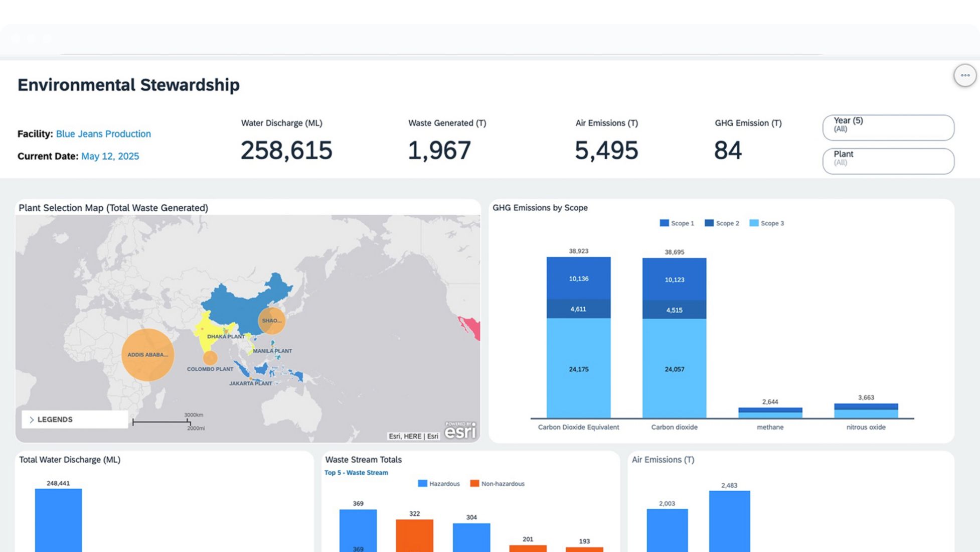Toggle Scope 1 legend swatch
980x552 pixels.
click(x=664, y=223)
